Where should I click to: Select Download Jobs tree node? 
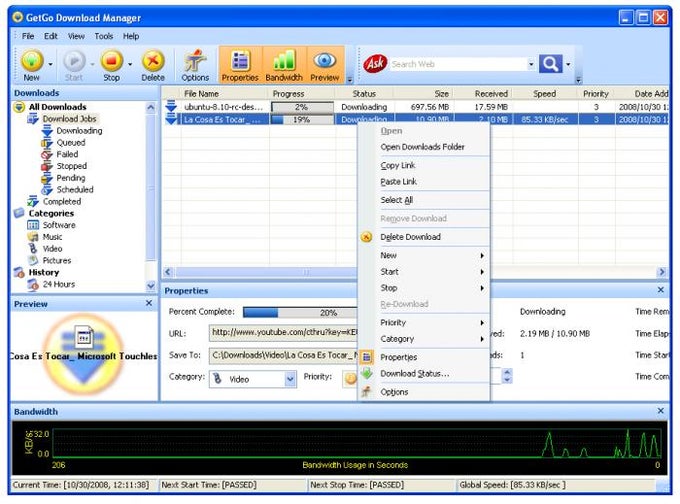(x=69, y=118)
